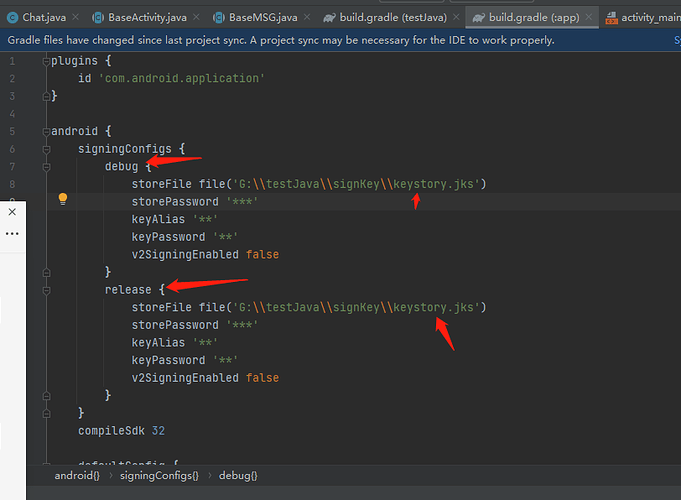
Task: Click the BaseMSG.java file icon
Action: click(219, 17)
